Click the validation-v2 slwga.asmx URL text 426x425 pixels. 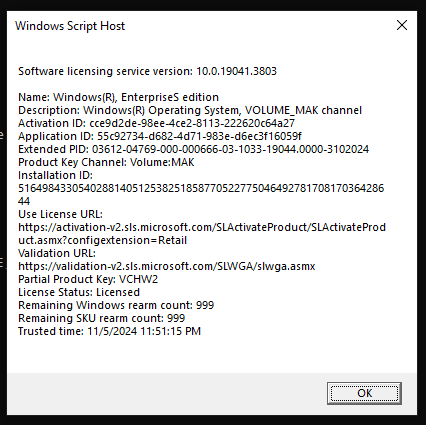167,266
